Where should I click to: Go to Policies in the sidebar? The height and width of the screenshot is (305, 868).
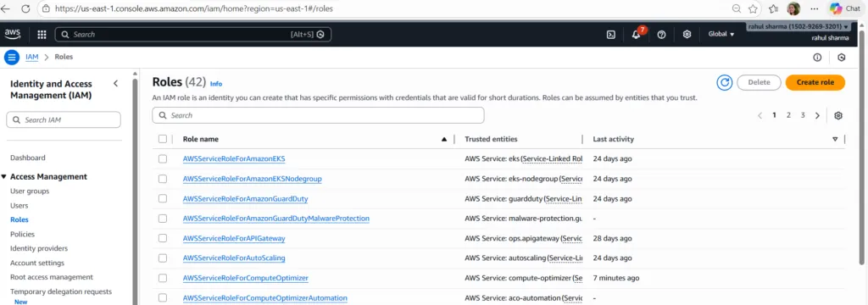pos(22,234)
